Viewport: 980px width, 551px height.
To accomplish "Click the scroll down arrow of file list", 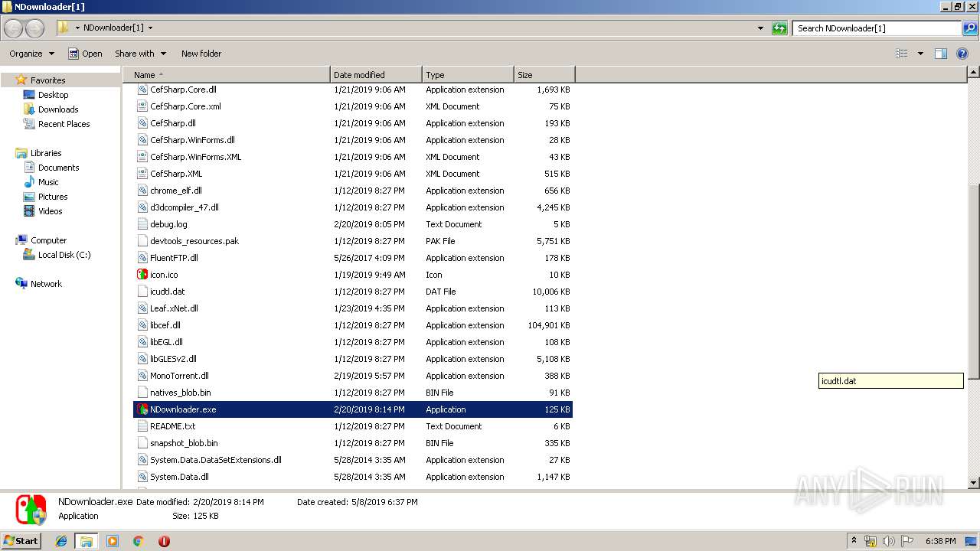I will point(973,483).
